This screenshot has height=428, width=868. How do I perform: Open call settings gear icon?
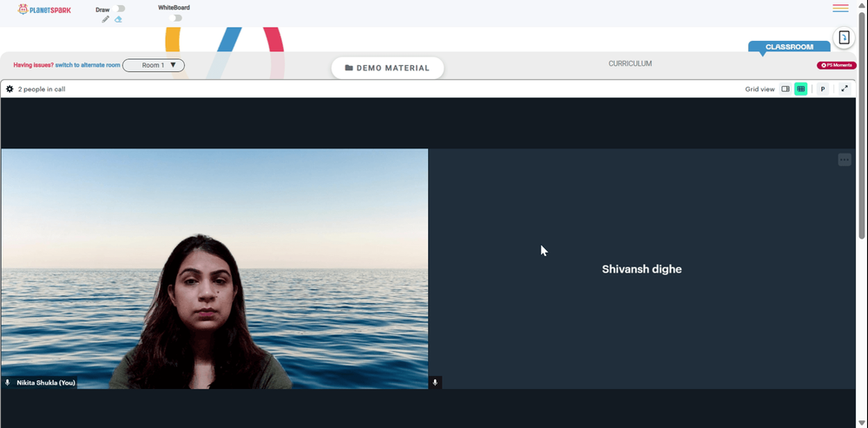[x=10, y=89]
